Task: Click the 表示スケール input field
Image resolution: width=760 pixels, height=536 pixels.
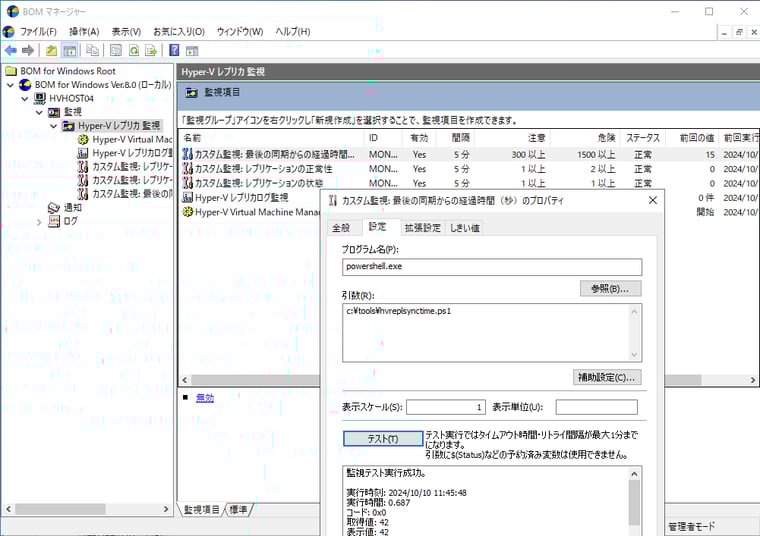Action: click(445, 407)
